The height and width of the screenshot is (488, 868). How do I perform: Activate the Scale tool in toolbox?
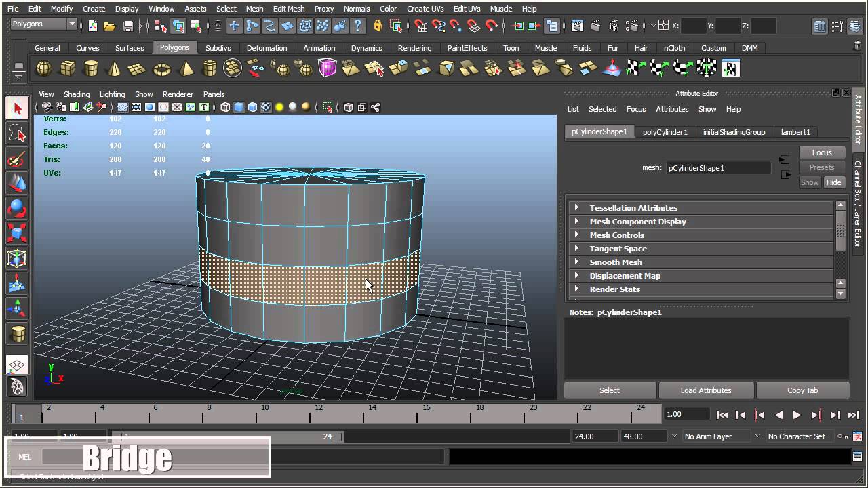(x=17, y=232)
